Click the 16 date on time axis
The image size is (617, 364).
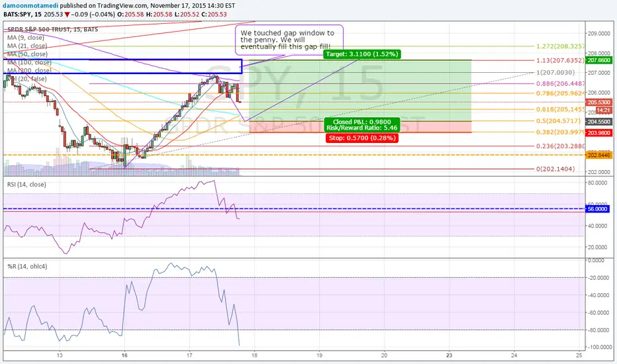(x=124, y=355)
